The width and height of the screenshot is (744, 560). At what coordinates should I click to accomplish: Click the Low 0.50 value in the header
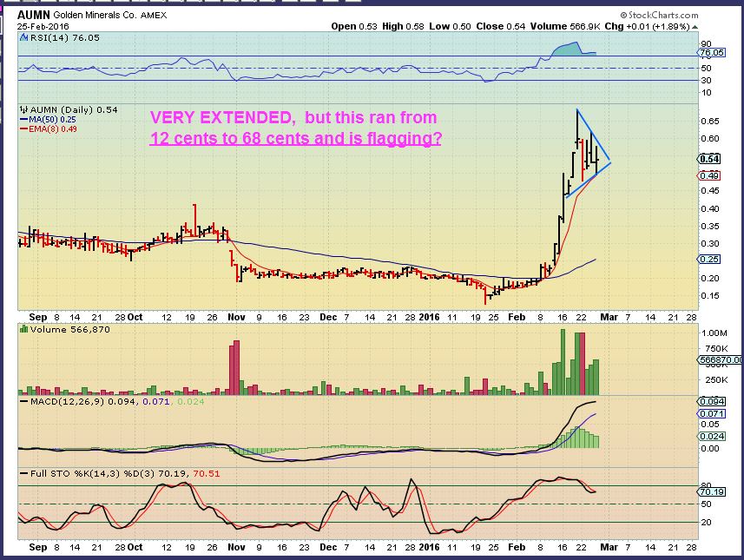tap(450, 27)
